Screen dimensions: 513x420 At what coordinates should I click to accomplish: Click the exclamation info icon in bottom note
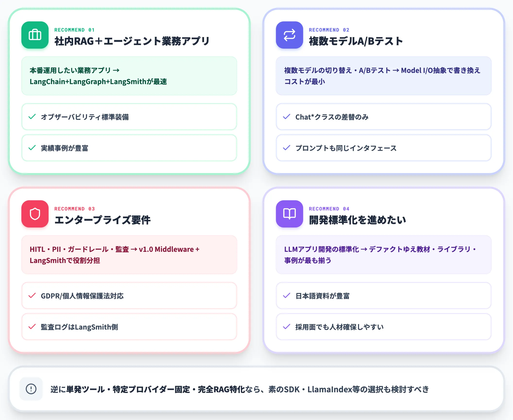[31, 389]
